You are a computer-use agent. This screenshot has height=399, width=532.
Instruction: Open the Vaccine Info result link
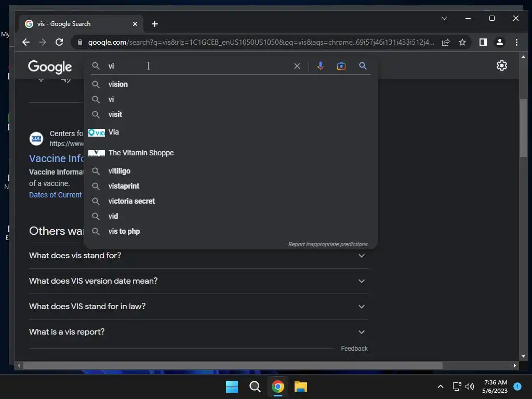click(x=56, y=158)
